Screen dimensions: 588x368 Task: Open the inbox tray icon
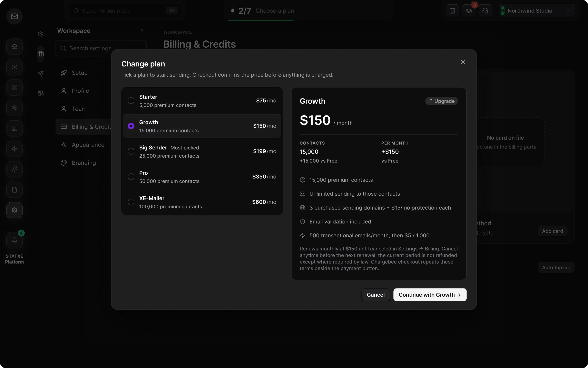pos(14,46)
